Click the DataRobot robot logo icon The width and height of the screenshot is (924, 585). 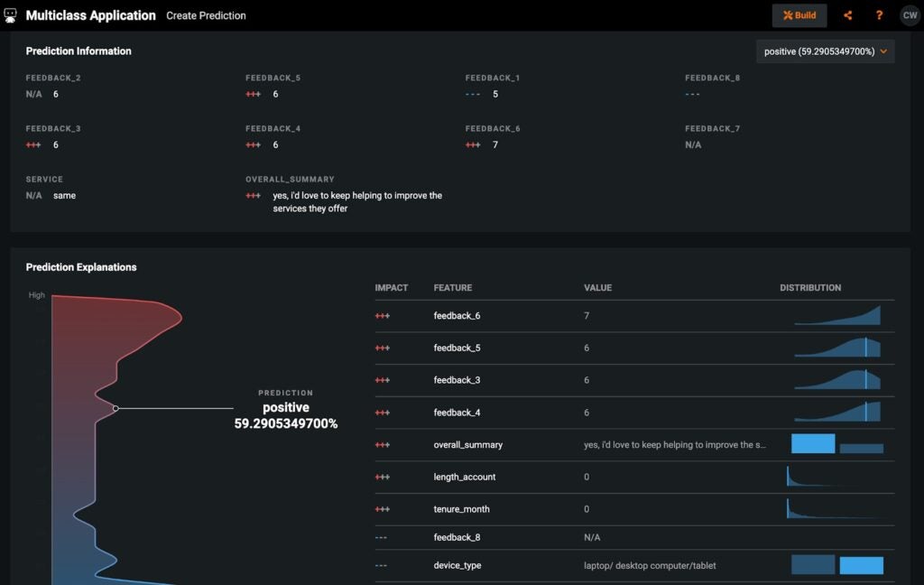(11, 15)
